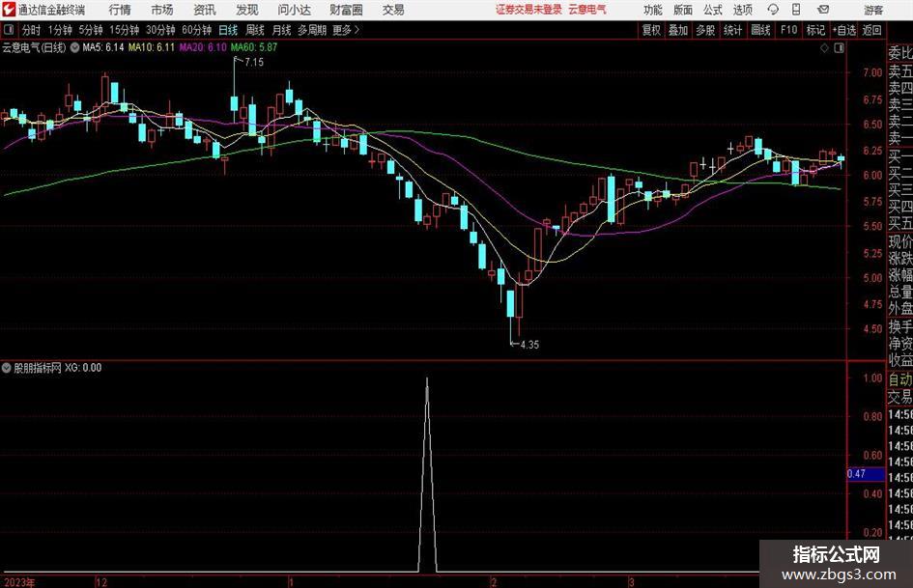Image resolution: width=913 pixels, height=588 pixels.
Task: Click the white XG signal spike peak
Action: click(427, 379)
